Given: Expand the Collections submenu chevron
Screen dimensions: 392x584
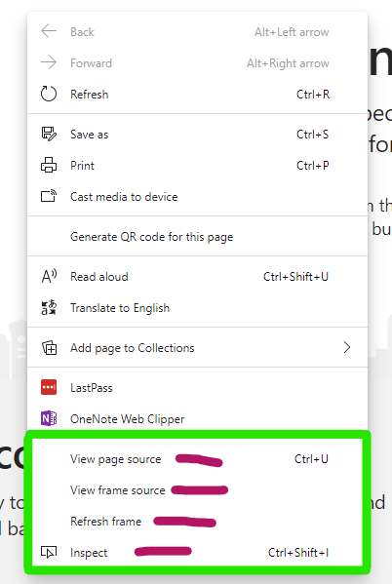Looking at the screenshot, I should point(347,347).
